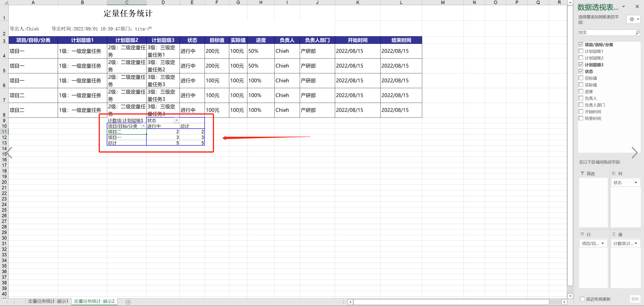Click the split handle left of horizontal scrollbar
This screenshot has width=644, height=306.
[x=344, y=302]
